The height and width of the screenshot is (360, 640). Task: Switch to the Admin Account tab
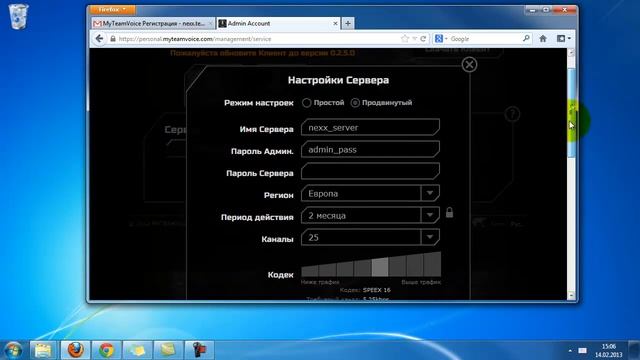(x=279, y=24)
